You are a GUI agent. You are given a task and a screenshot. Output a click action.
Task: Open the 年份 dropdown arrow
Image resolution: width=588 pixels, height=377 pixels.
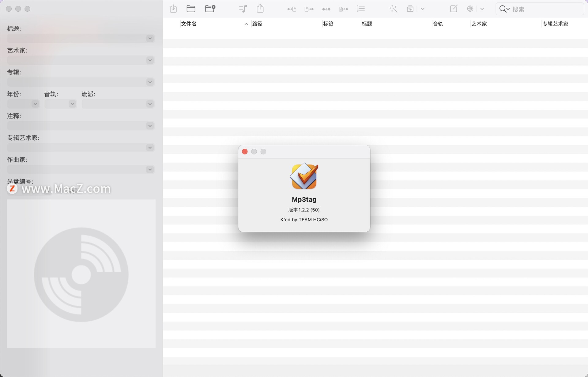[x=35, y=104]
